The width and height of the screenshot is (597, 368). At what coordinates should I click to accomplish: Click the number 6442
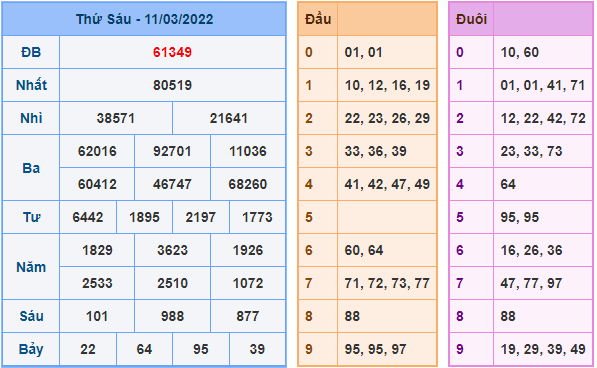coord(88,217)
